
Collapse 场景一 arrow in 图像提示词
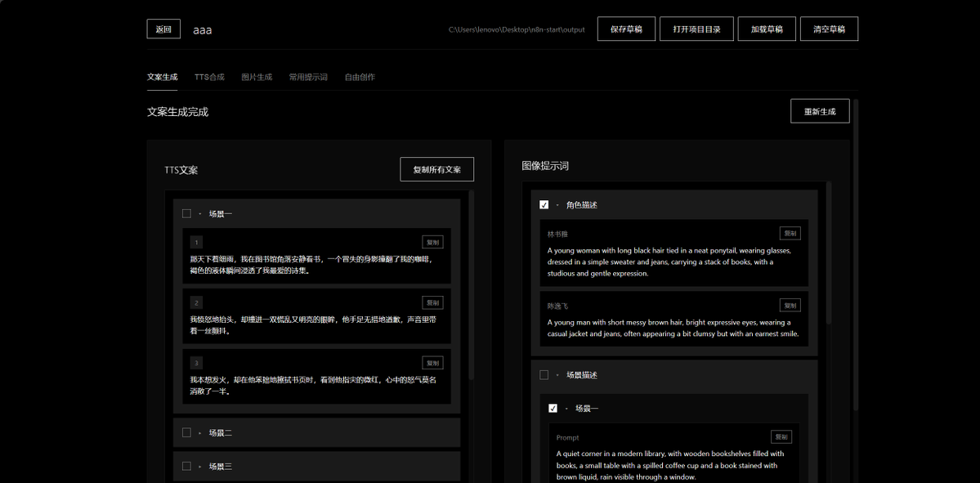(x=566, y=409)
